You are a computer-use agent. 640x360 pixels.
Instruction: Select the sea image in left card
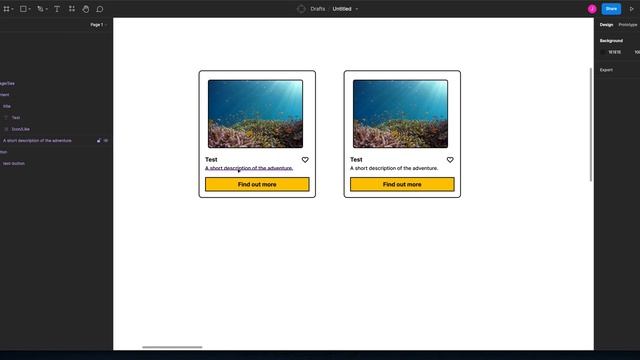pyautogui.click(x=256, y=114)
